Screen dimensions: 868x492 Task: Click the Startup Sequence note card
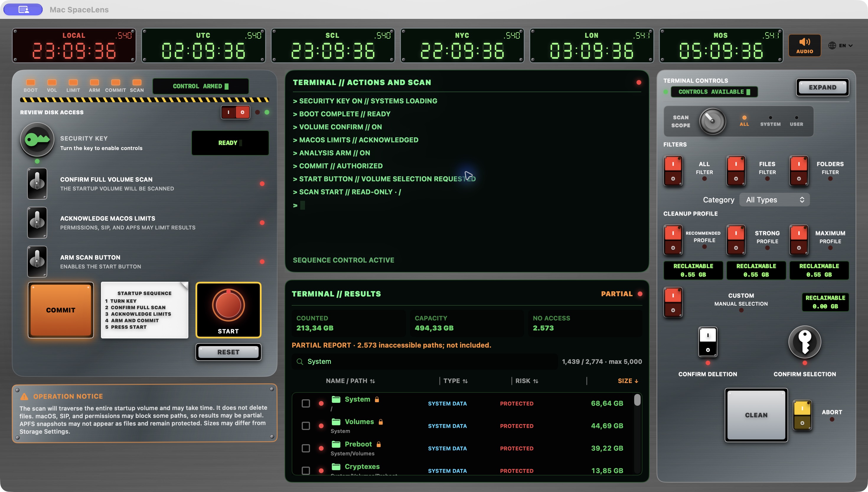(x=145, y=310)
